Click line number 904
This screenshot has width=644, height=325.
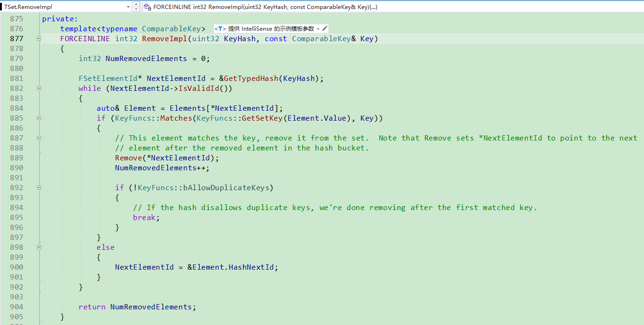pos(16,307)
